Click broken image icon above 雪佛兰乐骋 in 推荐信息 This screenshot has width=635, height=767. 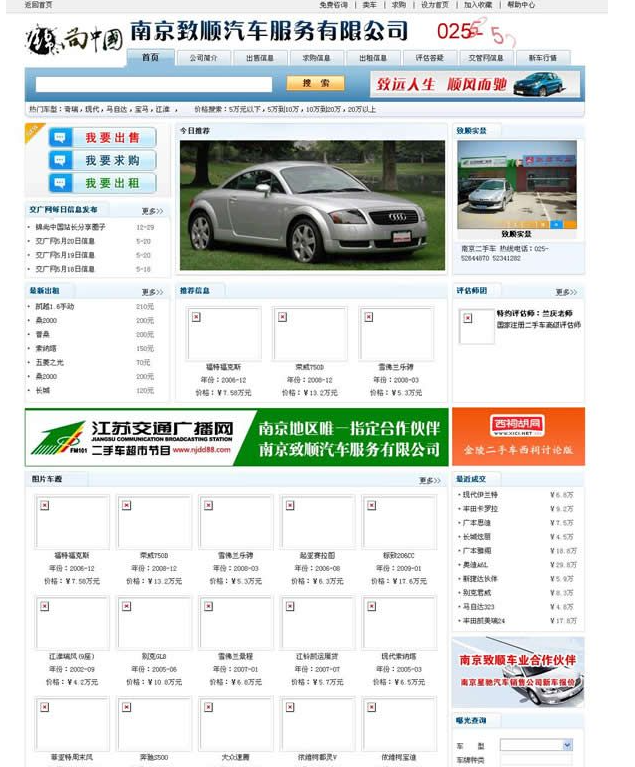point(368,317)
